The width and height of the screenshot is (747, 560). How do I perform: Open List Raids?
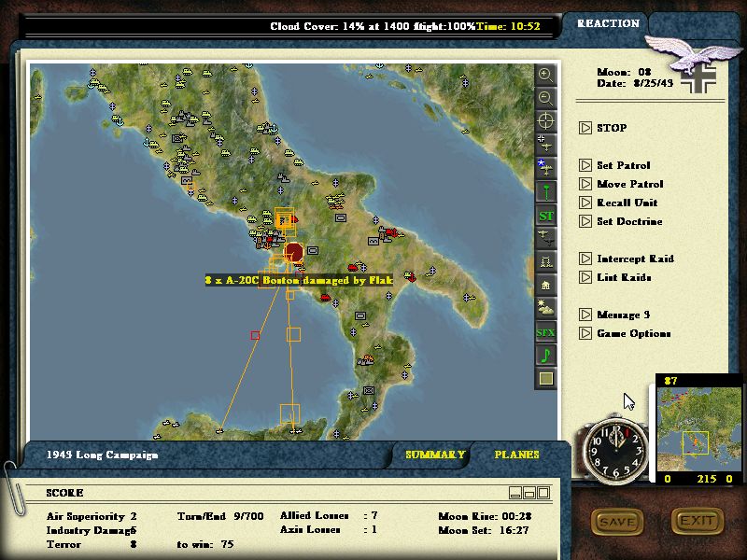(624, 277)
